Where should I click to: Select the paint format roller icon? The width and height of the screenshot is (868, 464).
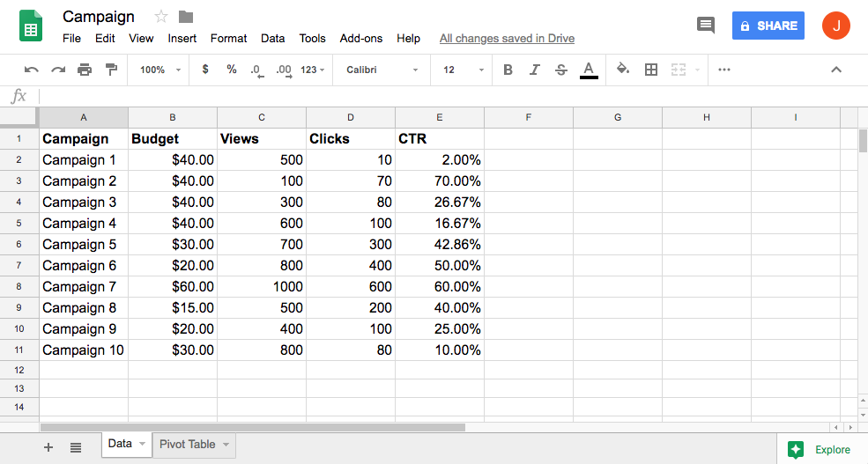(x=111, y=70)
